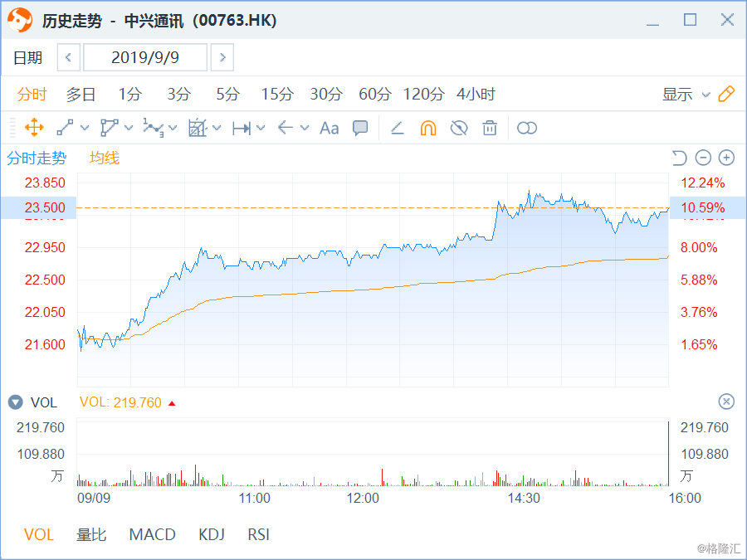Image resolution: width=747 pixels, height=560 pixels.
Task: Click the 12.24% percent axis label
Action: click(x=703, y=183)
